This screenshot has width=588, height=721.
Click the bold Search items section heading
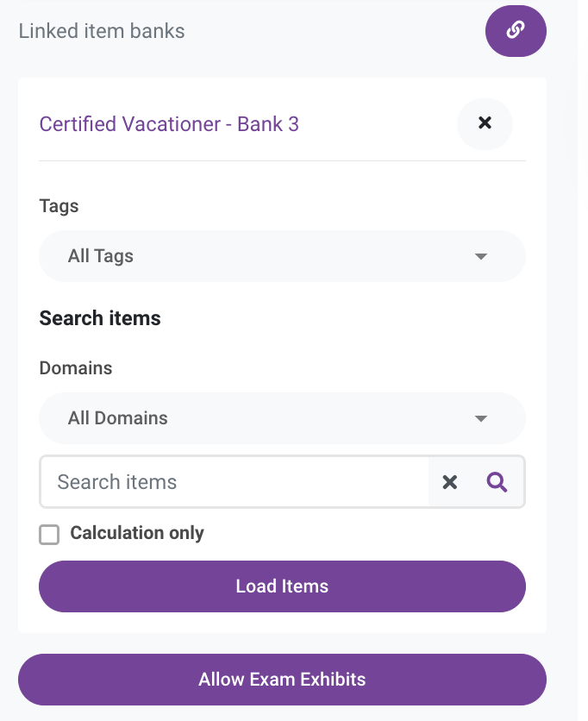(x=100, y=318)
